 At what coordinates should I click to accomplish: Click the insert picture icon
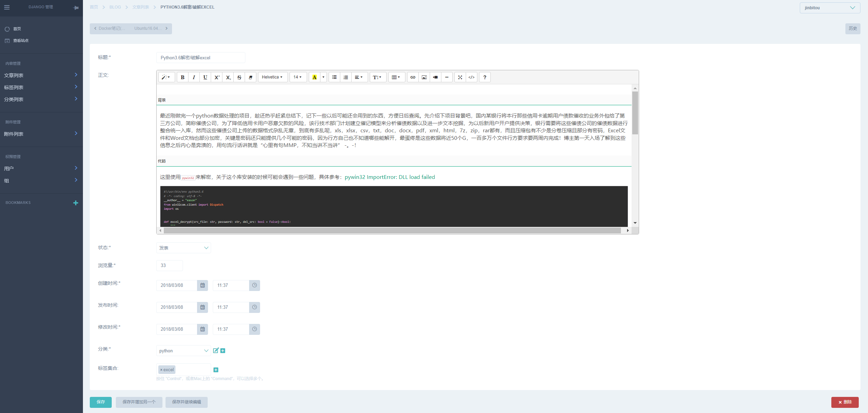point(424,77)
